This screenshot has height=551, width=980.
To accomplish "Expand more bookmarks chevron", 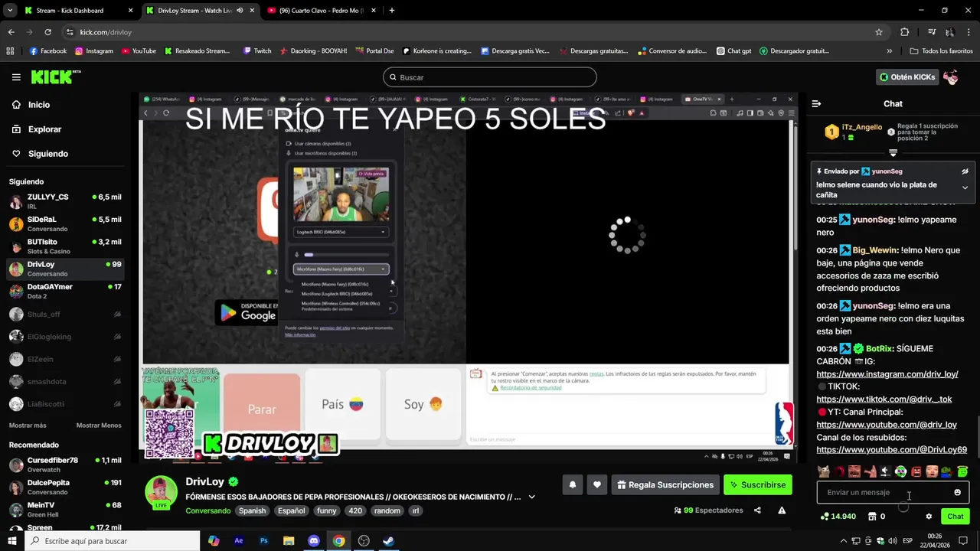I will point(889,51).
